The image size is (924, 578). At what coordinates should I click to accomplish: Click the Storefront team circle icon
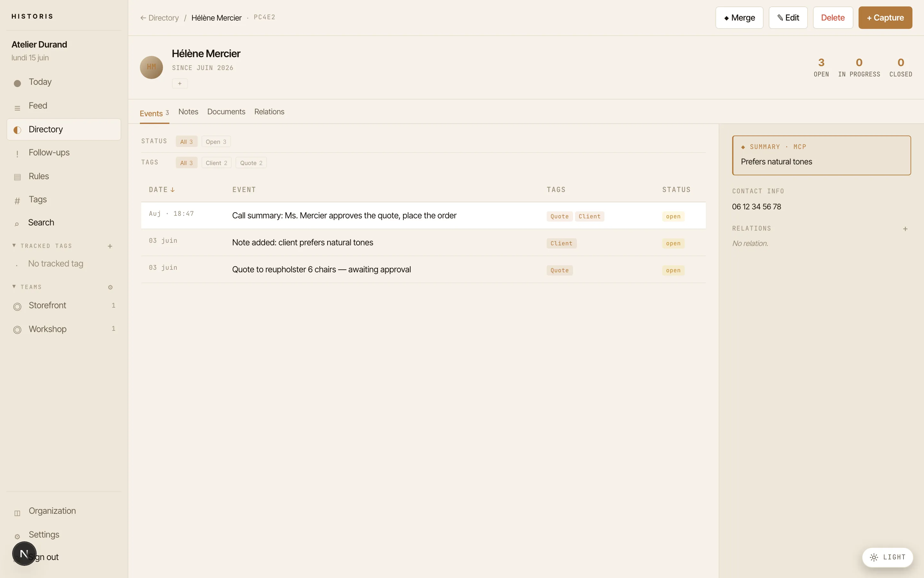click(x=17, y=307)
